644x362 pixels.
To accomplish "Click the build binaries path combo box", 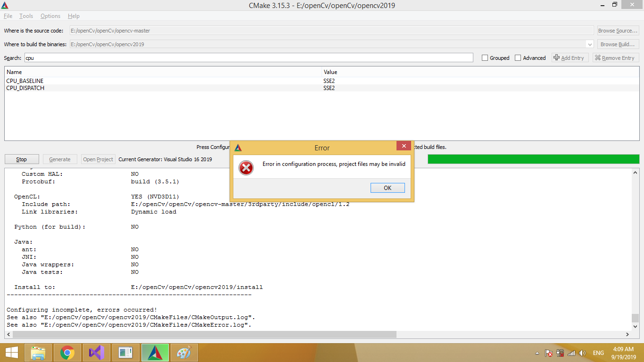I will tap(331, 44).
